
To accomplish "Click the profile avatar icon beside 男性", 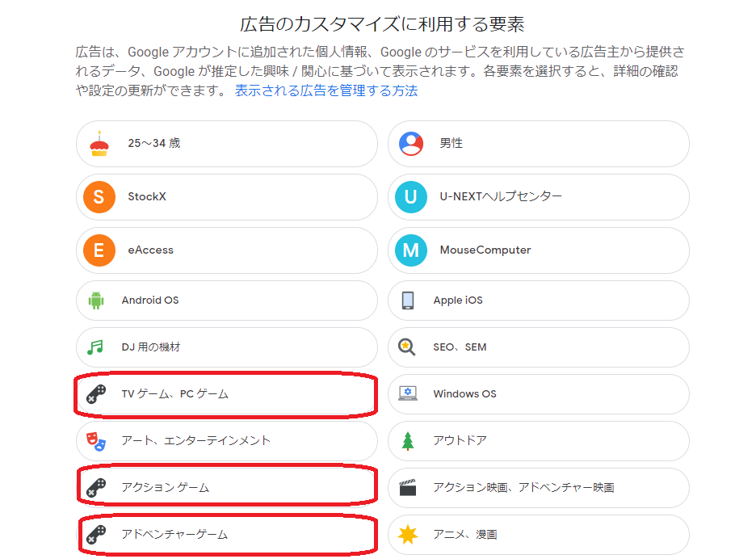I will coord(411,144).
